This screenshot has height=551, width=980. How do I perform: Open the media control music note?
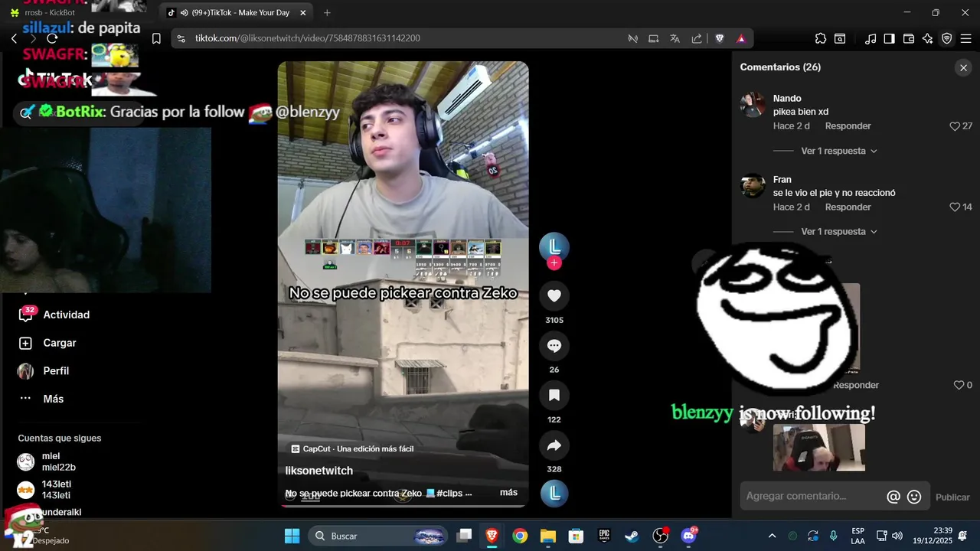click(871, 38)
